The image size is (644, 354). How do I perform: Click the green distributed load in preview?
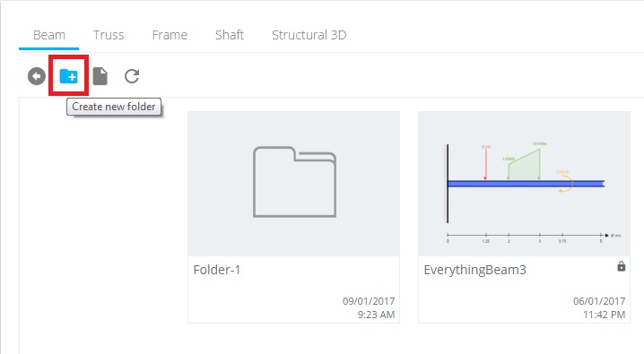[524, 164]
